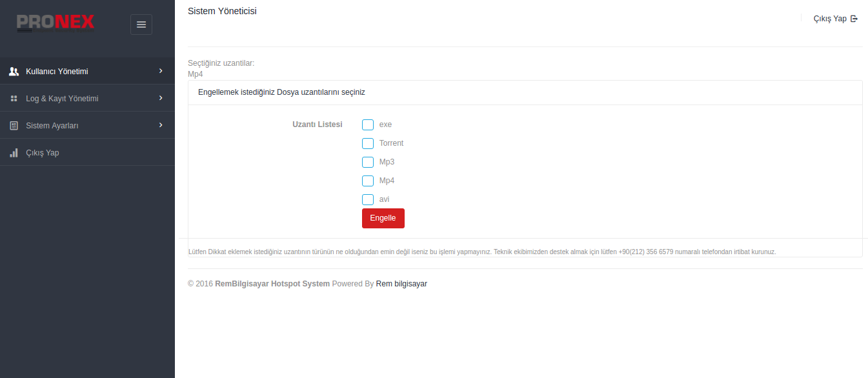
Task: Open Kullanıcı Yönetimi menu item
Action: tap(87, 72)
